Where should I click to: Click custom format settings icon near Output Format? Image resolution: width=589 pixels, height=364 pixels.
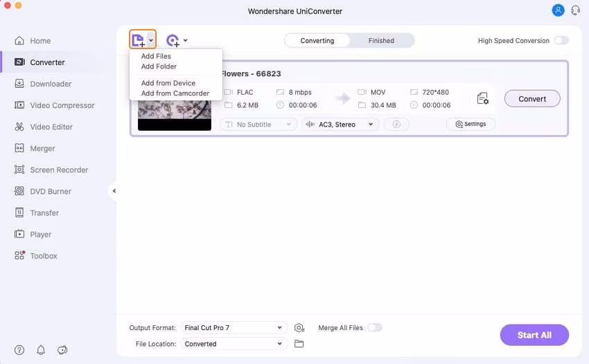[299, 327]
